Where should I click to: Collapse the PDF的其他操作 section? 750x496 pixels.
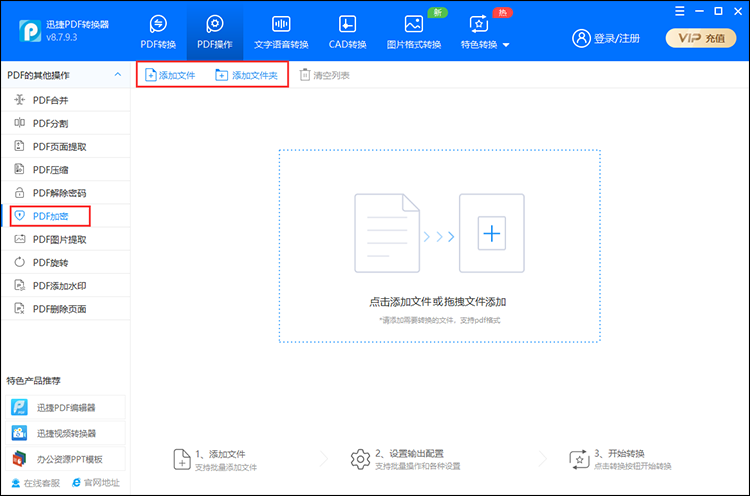click(x=118, y=75)
